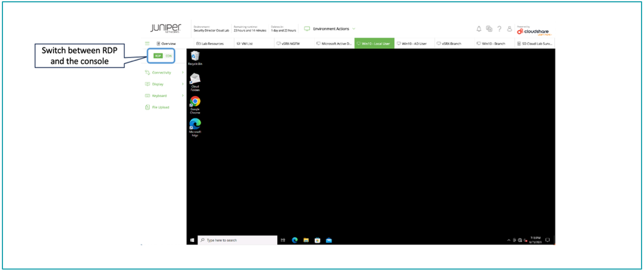The width and height of the screenshot is (644, 271).
Task: Open File Explorer in the taskbar
Action: pyautogui.click(x=306, y=240)
